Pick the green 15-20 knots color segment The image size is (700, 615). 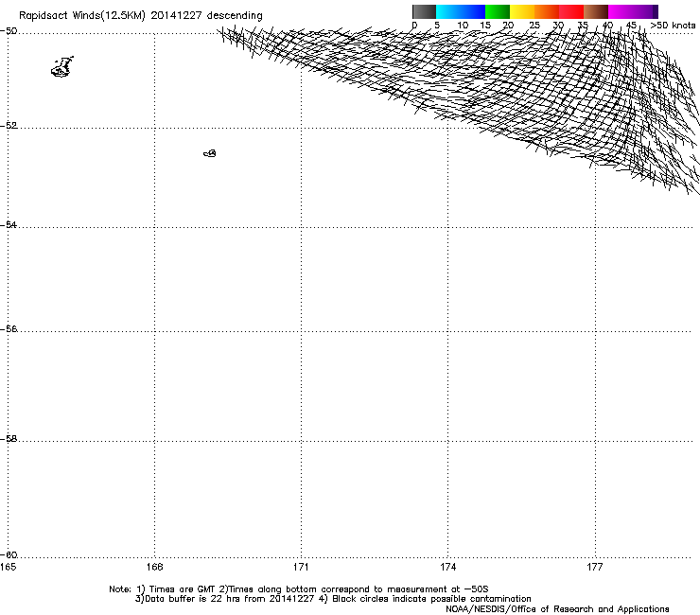pos(498,11)
